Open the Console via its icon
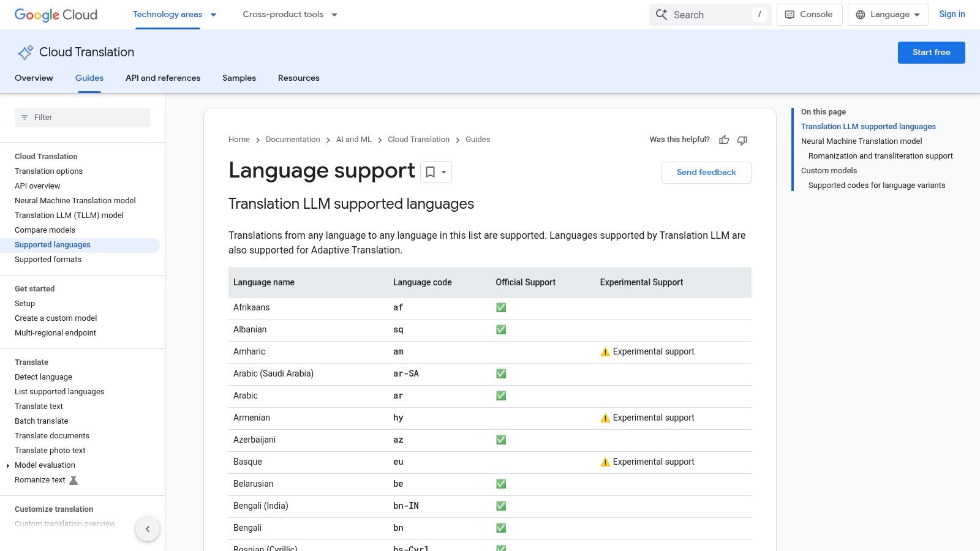The height and width of the screenshot is (551, 980). [790, 14]
